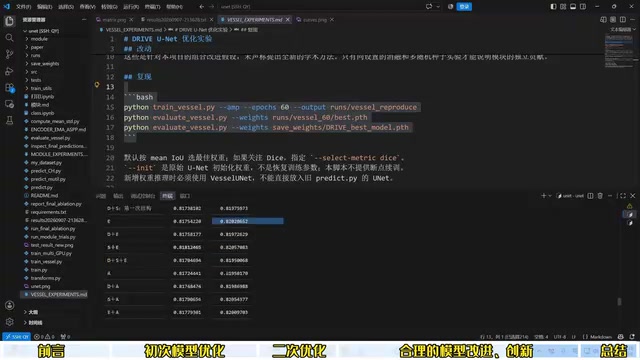This screenshot has width=640, height=360.
Task: Open the Testing flask view
Action: coord(9,121)
